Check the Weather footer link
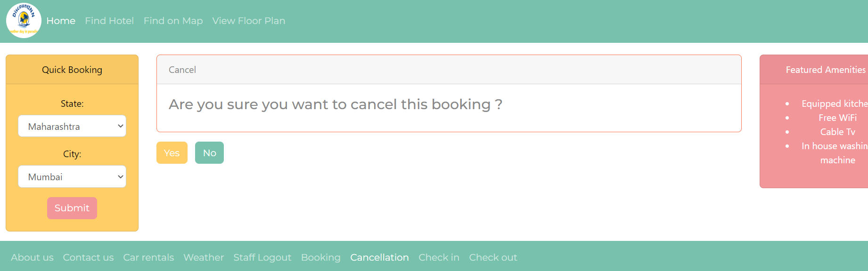868x271 pixels. pyautogui.click(x=204, y=257)
